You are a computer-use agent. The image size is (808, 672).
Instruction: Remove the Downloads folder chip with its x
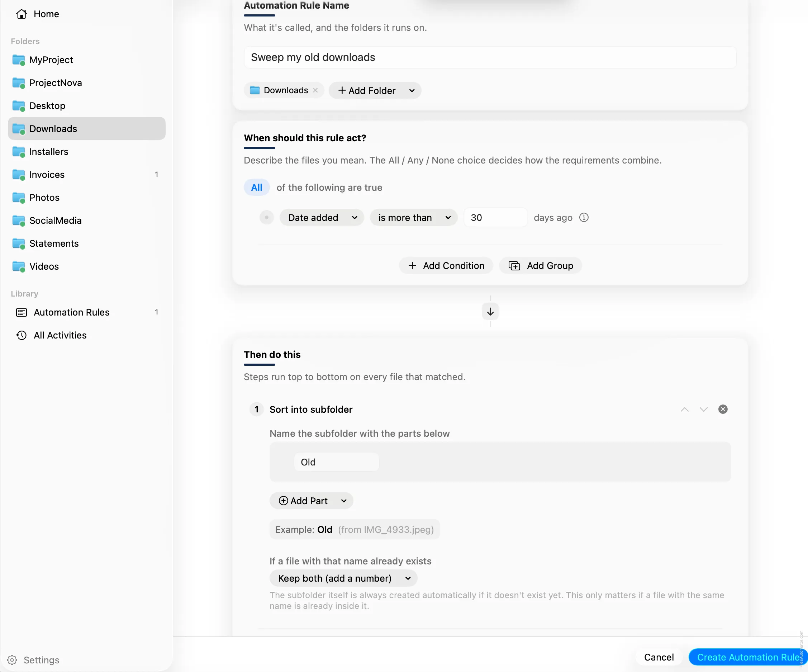(x=315, y=90)
